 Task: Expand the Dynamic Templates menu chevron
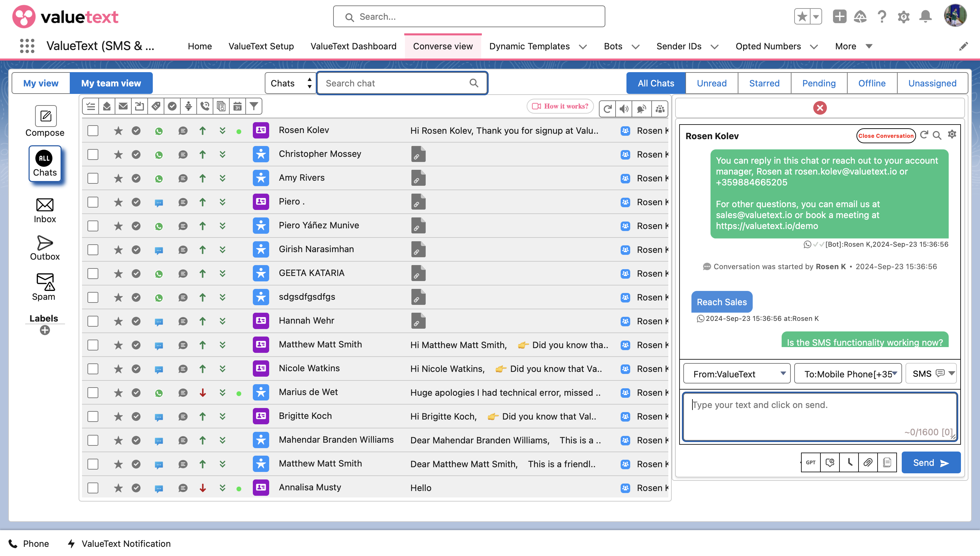tap(583, 47)
